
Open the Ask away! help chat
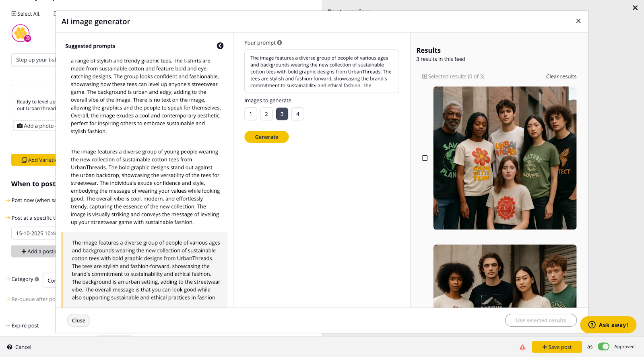608,325
